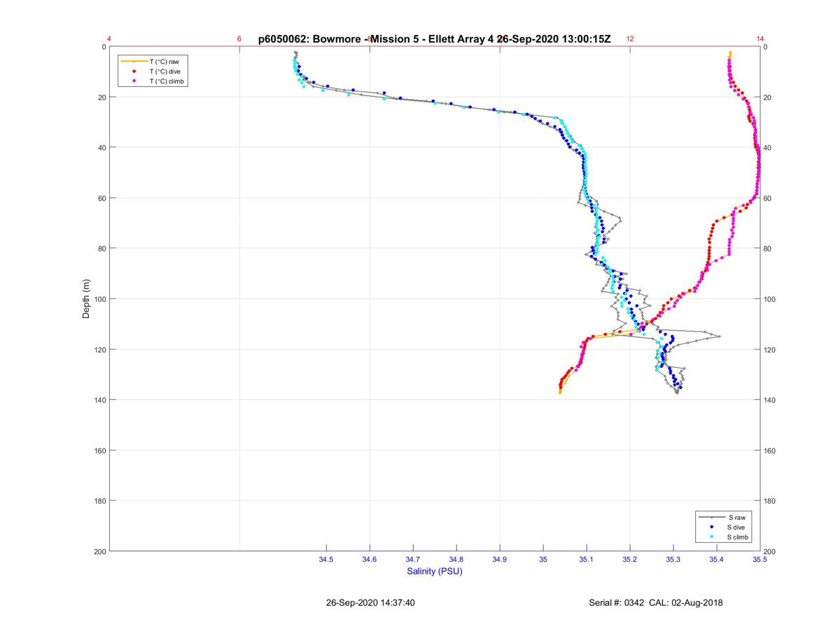Click the 40 tick on the left depth axis

[x=101, y=148]
